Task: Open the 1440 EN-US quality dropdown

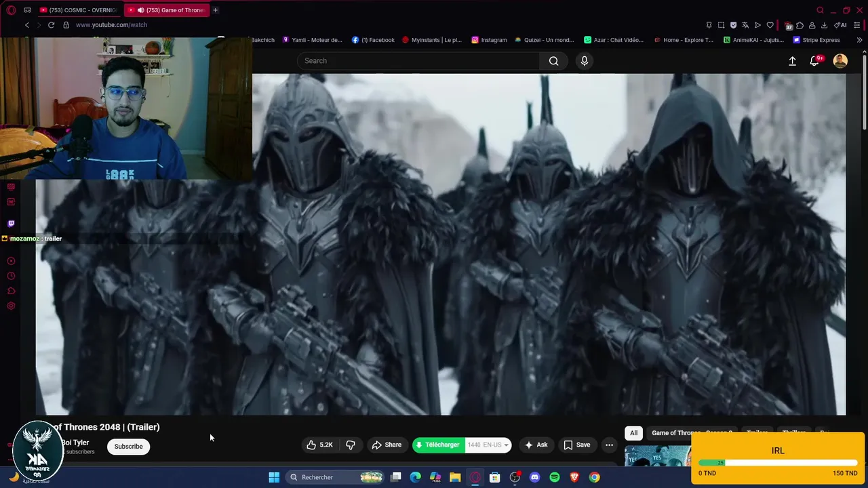Action: [x=488, y=445]
